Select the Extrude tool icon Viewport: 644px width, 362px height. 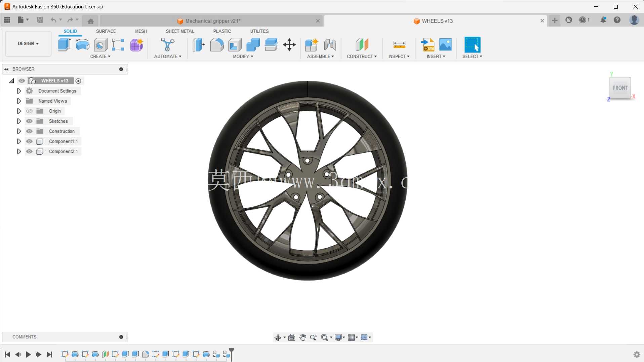click(64, 44)
